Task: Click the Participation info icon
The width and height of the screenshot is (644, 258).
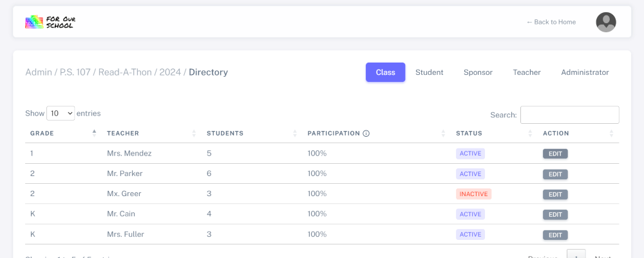Action: click(x=366, y=134)
